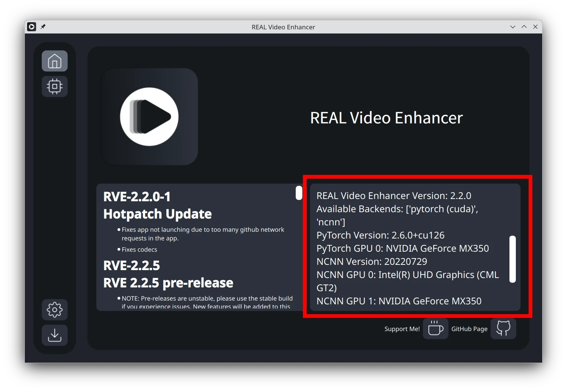Image resolution: width=567 pixels, height=392 pixels.
Task: Click the "RVE 2.2.5 pre-release" heading
Action: [x=168, y=283]
